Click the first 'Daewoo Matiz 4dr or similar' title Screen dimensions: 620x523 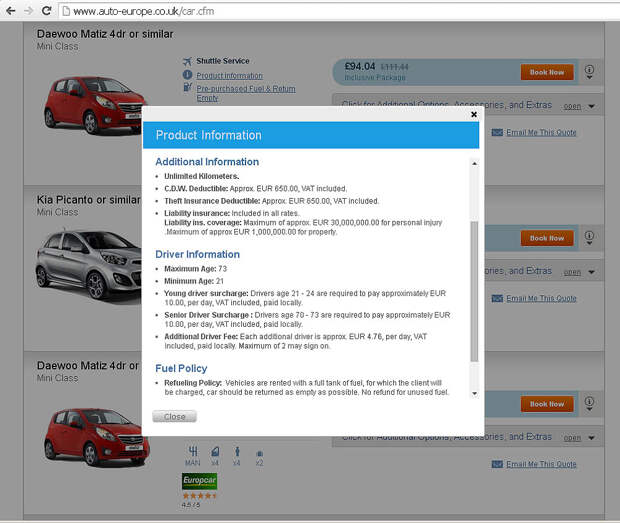pyautogui.click(x=105, y=34)
